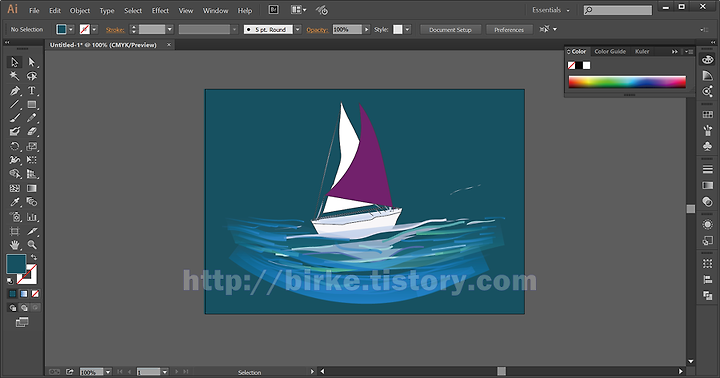Screen dimensions: 720x378
Task: Select the Line Segment tool
Action: pos(15,105)
